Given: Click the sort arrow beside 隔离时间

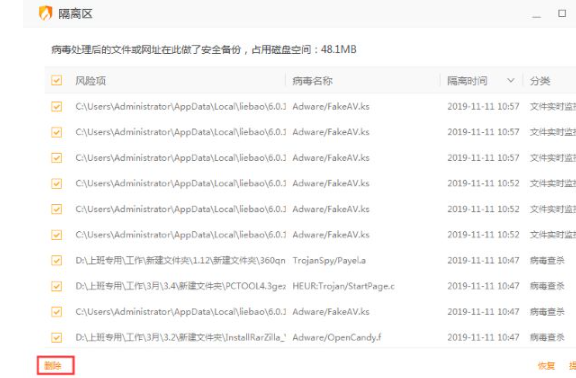Looking at the screenshot, I should pos(511,80).
